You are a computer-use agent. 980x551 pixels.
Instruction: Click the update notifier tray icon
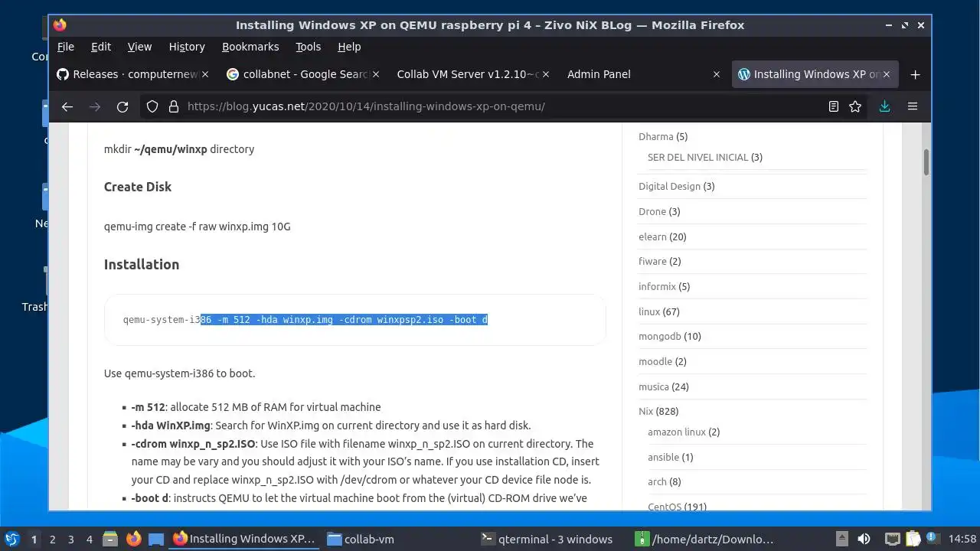[933, 539]
